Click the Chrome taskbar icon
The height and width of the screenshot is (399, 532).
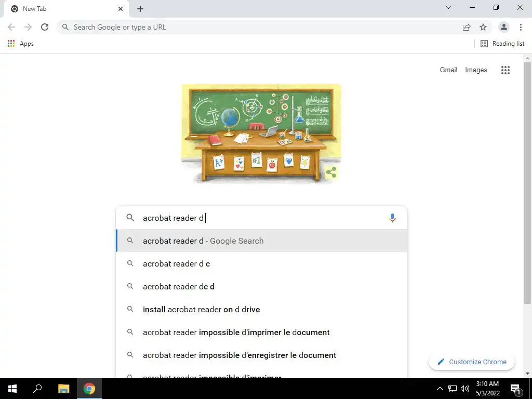[x=89, y=389]
